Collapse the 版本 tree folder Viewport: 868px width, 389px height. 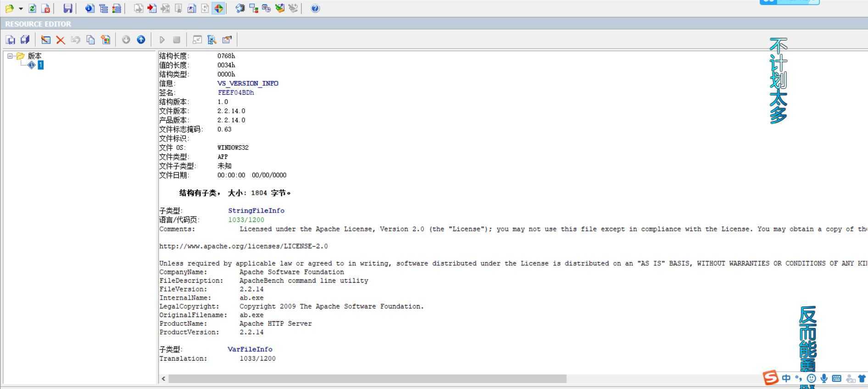(x=10, y=56)
